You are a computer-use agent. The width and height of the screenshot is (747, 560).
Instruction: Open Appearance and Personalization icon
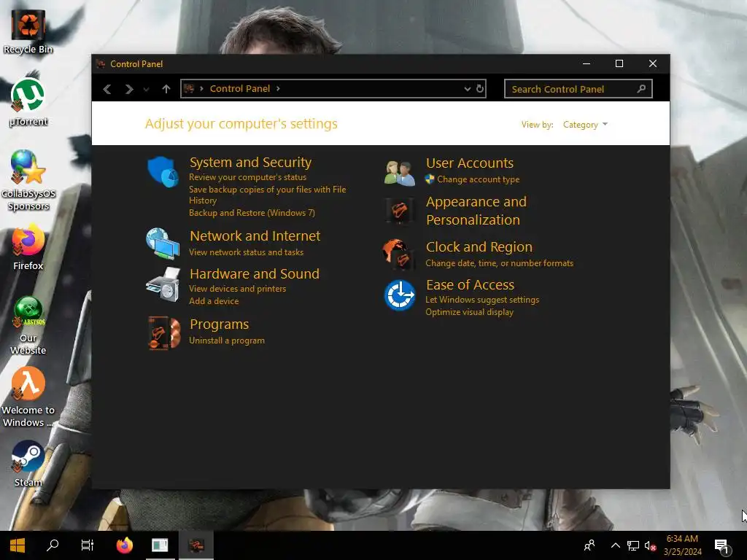coord(399,211)
